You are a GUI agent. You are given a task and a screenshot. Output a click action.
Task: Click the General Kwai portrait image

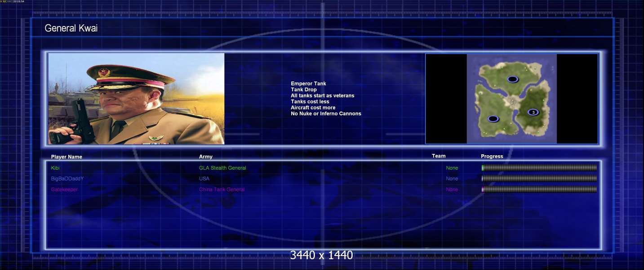pyautogui.click(x=136, y=99)
